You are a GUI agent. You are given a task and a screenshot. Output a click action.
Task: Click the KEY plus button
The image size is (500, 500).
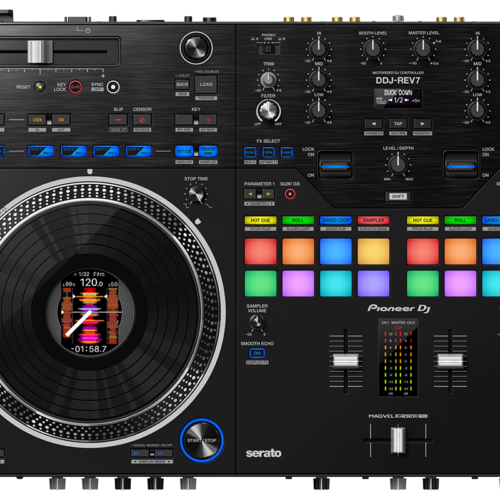(x=208, y=120)
